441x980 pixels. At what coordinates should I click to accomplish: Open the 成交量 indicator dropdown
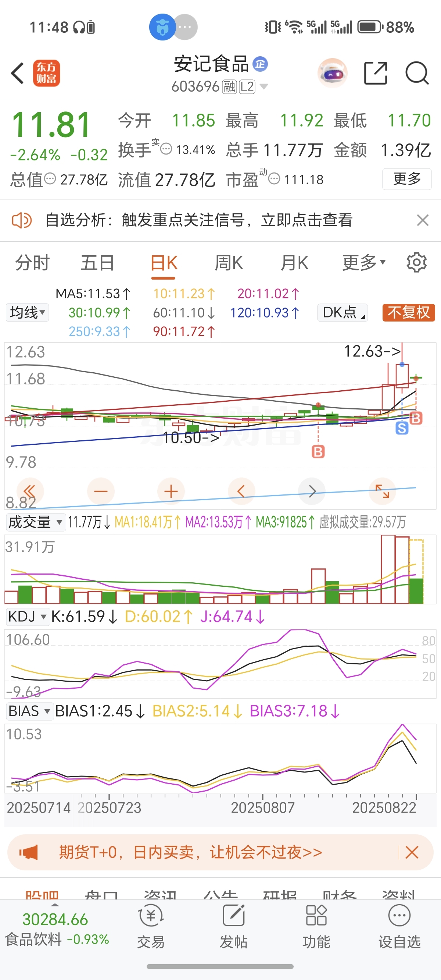[x=35, y=522]
